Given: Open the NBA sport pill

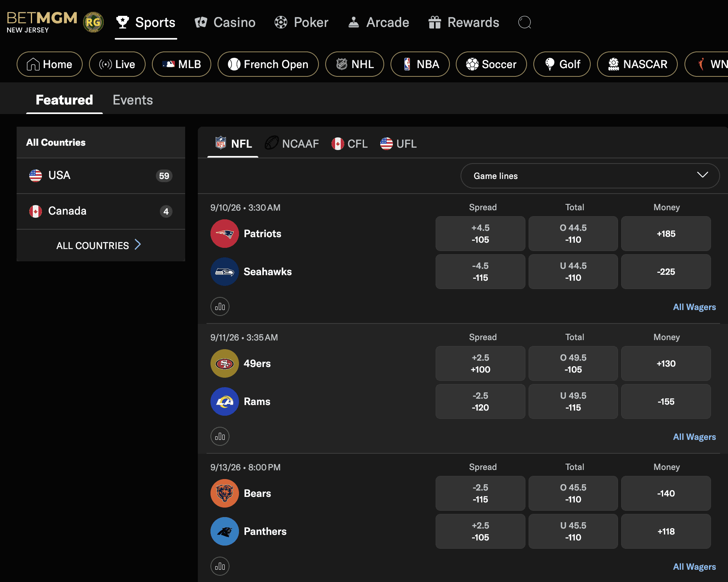Looking at the screenshot, I should 420,64.
